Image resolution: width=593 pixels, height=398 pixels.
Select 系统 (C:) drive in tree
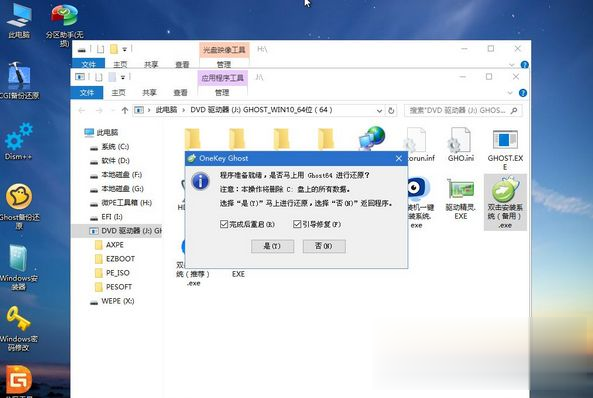pos(115,146)
